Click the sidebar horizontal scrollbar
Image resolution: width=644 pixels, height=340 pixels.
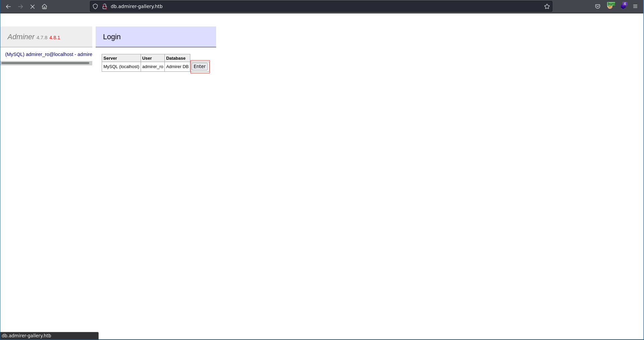45,63
